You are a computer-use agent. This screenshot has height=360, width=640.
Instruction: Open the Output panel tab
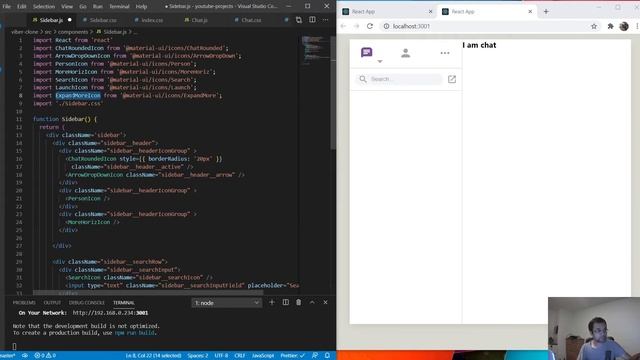tap(52, 303)
